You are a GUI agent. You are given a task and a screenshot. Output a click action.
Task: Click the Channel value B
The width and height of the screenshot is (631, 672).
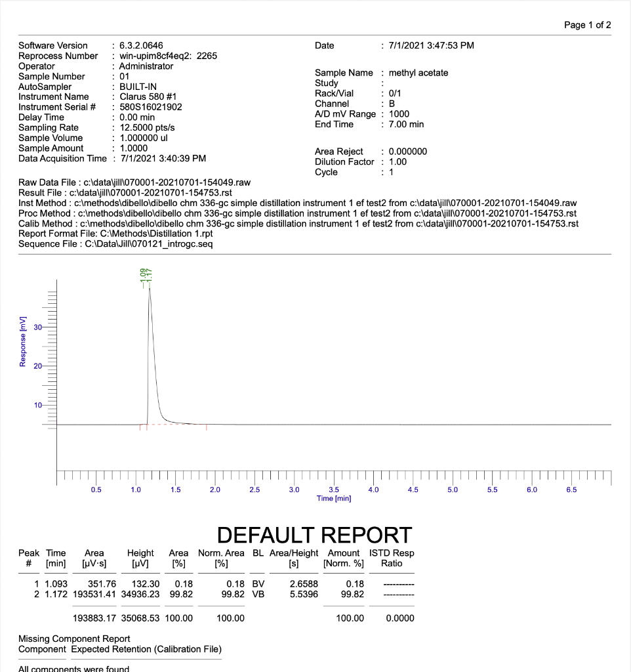[x=392, y=104]
